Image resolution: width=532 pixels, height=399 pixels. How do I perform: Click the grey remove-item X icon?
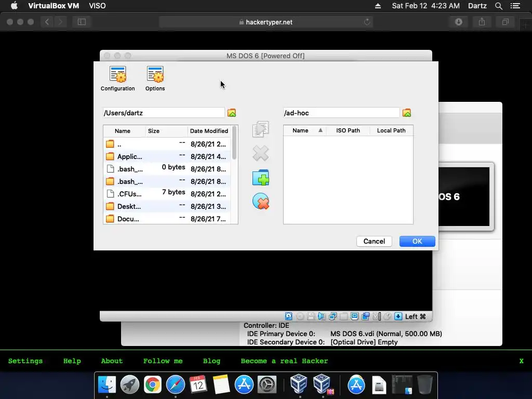(x=261, y=153)
